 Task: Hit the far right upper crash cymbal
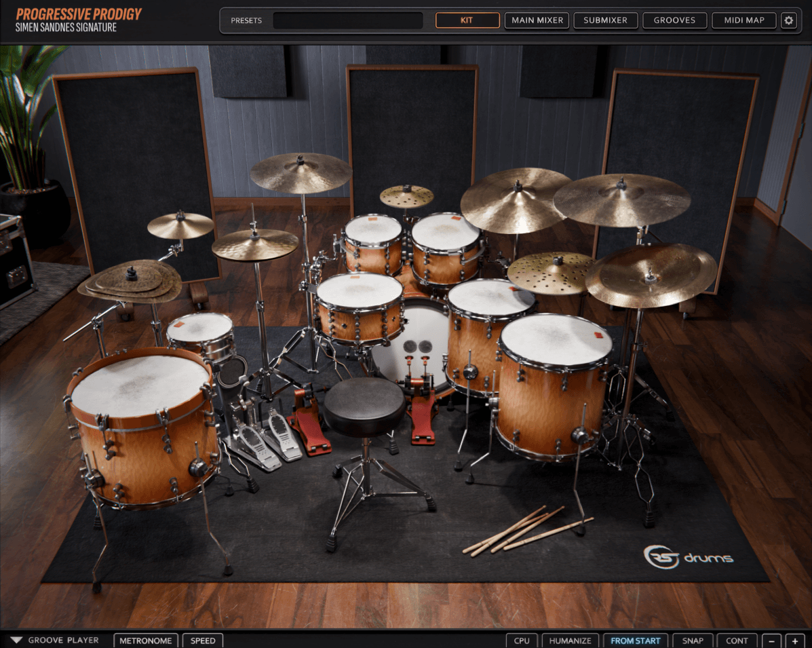point(621,199)
